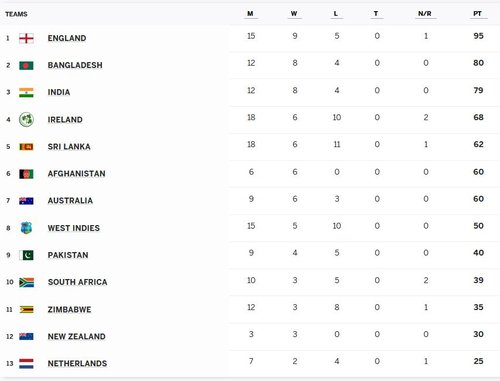
Task: Click the L losses column header
Action: (x=336, y=14)
